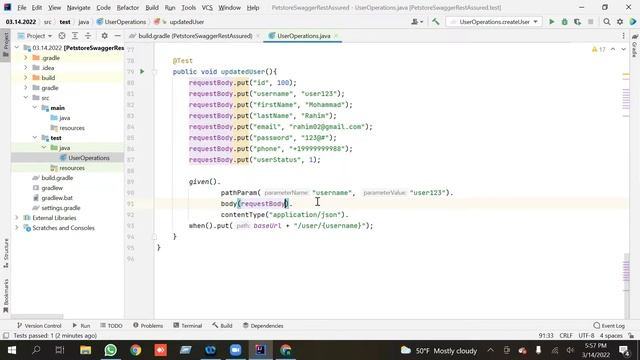Open the VCS menu

coord(207,7)
